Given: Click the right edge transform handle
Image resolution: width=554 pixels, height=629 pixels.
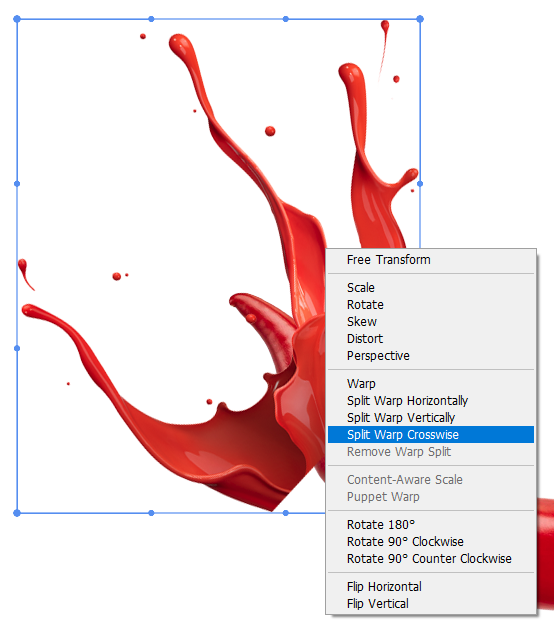Looking at the screenshot, I should click(x=420, y=184).
